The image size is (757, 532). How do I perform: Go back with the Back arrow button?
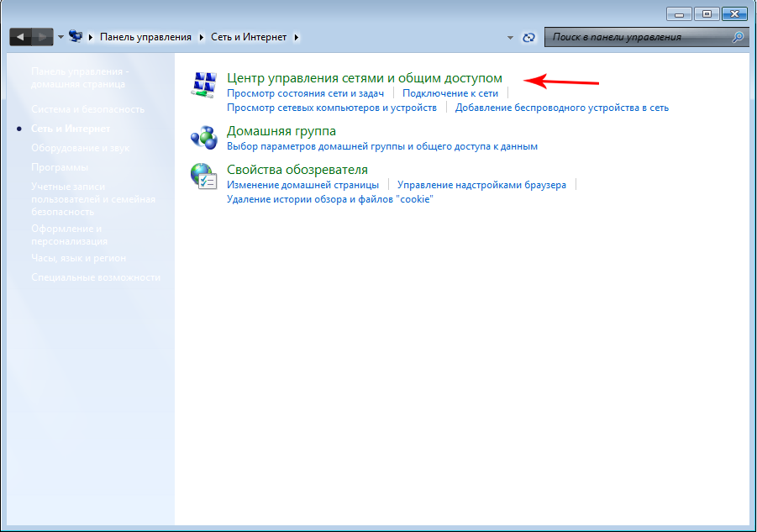[x=20, y=37]
